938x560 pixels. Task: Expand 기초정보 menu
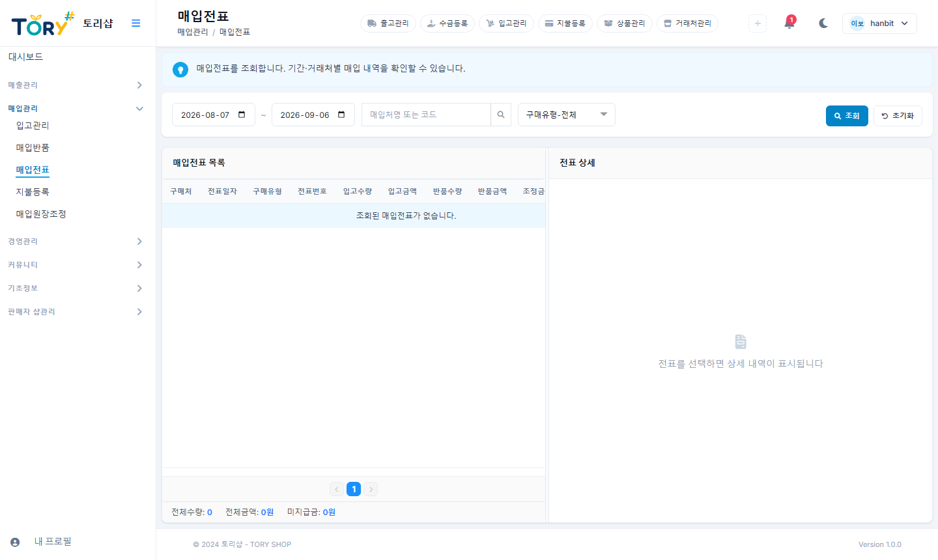click(76, 288)
